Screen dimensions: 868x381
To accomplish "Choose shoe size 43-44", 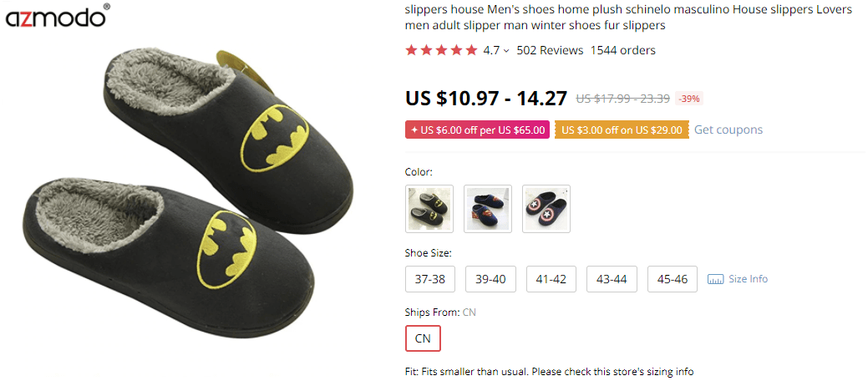I will [x=612, y=279].
